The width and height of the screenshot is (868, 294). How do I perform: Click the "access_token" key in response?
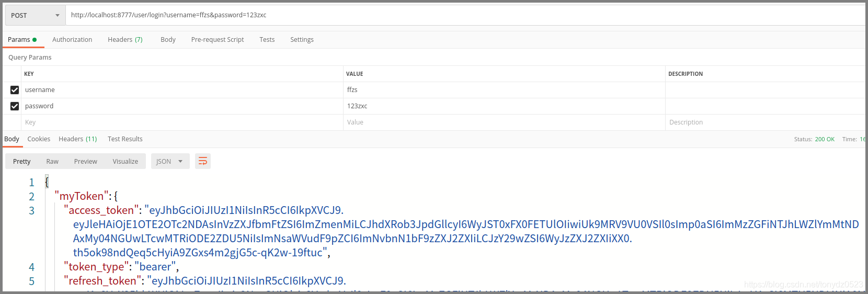pyautogui.click(x=101, y=210)
